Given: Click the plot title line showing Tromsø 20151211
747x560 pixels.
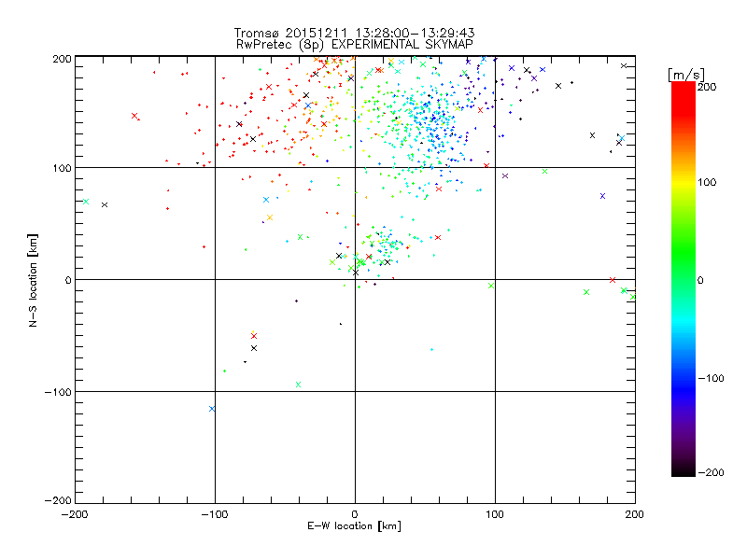Looking at the screenshot, I should coord(354,33).
